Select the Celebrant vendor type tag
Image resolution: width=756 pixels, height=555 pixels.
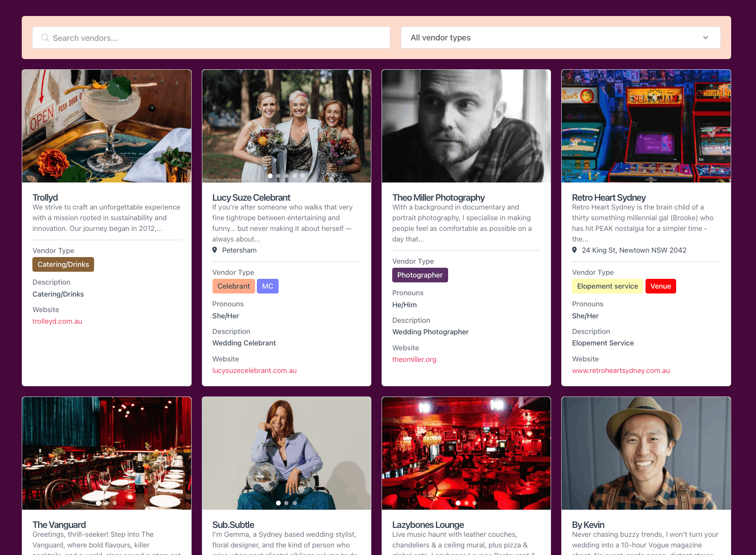click(234, 286)
